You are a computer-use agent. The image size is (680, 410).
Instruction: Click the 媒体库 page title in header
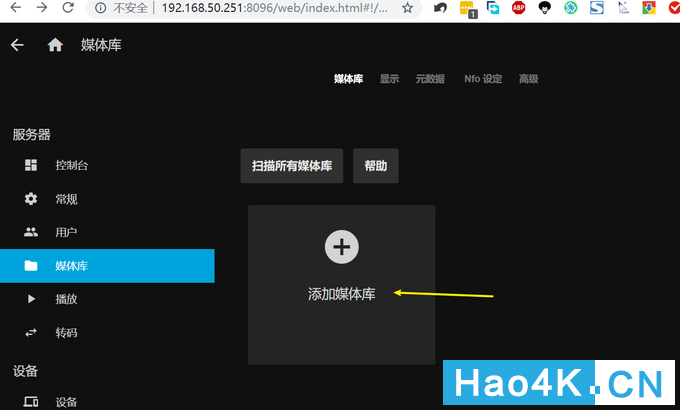click(x=101, y=45)
